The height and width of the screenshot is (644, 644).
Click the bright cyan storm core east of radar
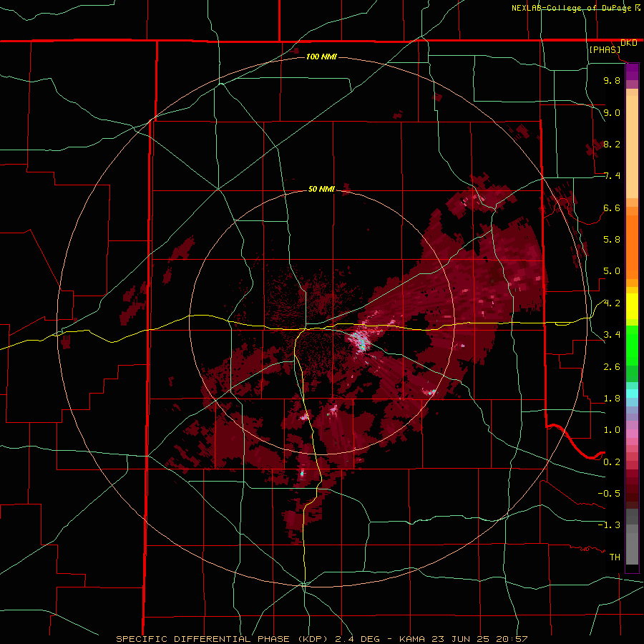pos(360,342)
